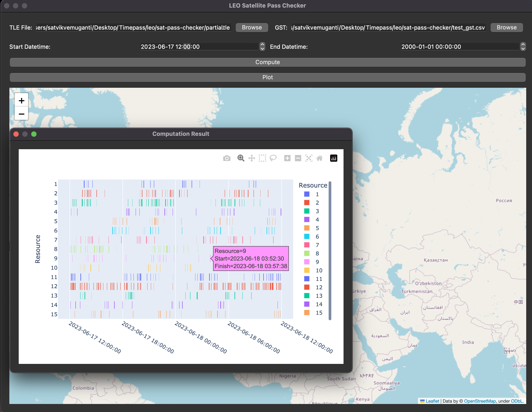Select the Pan tool in the plot modebar
This screenshot has height=412, width=532.
252,158
